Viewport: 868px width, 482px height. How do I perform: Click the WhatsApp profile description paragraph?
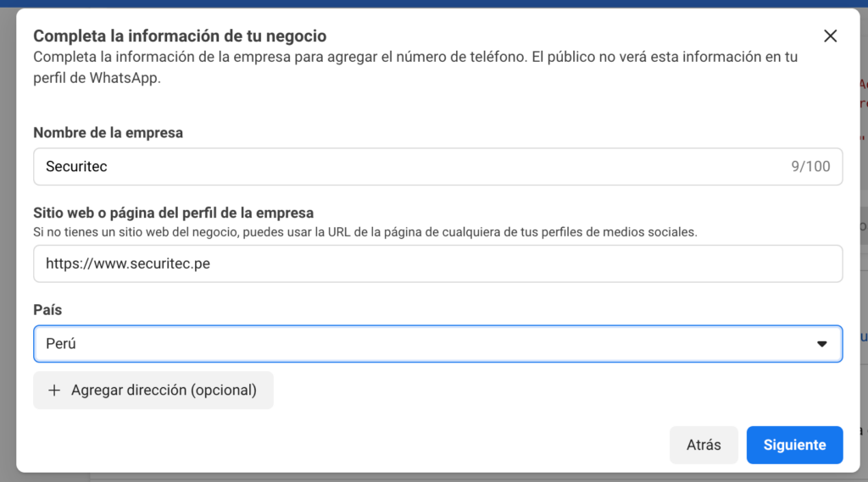(415, 68)
